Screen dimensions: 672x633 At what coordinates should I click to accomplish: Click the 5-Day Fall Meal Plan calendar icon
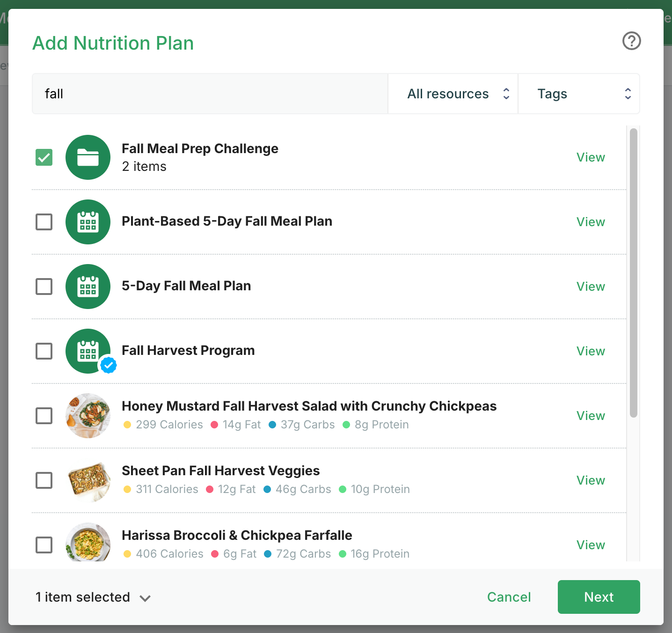[88, 287]
